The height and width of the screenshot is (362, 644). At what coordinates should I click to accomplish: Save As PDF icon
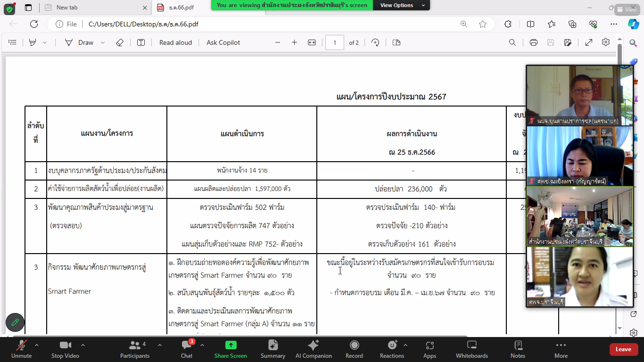pos(568,42)
